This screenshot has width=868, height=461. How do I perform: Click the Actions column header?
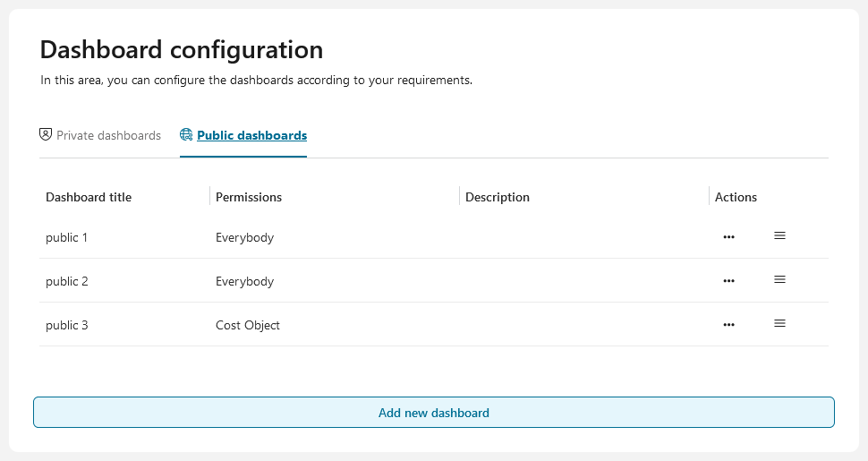pos(736,197)
